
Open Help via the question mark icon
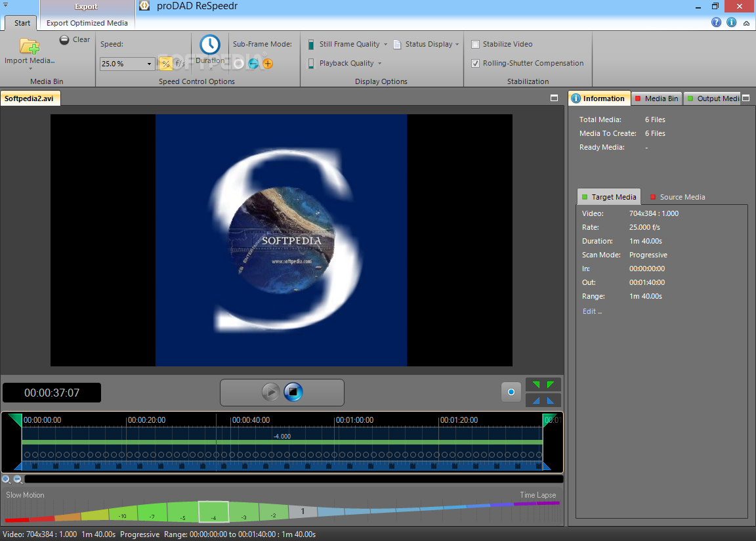pos(717,22)
